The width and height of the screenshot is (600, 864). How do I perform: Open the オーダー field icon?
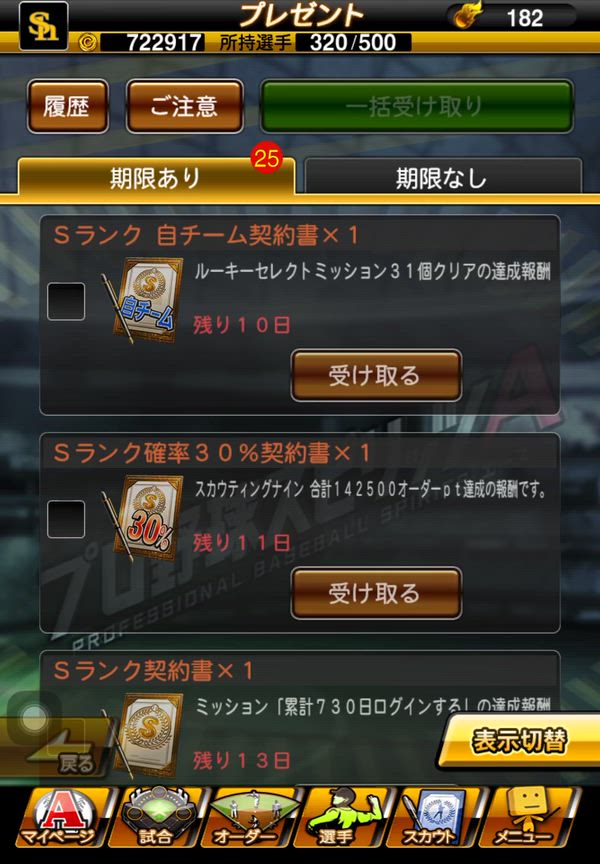click(x=251, y=818)
